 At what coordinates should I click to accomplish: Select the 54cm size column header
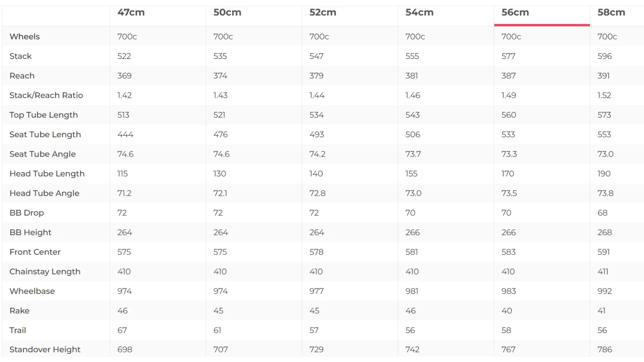coord(419,12)
